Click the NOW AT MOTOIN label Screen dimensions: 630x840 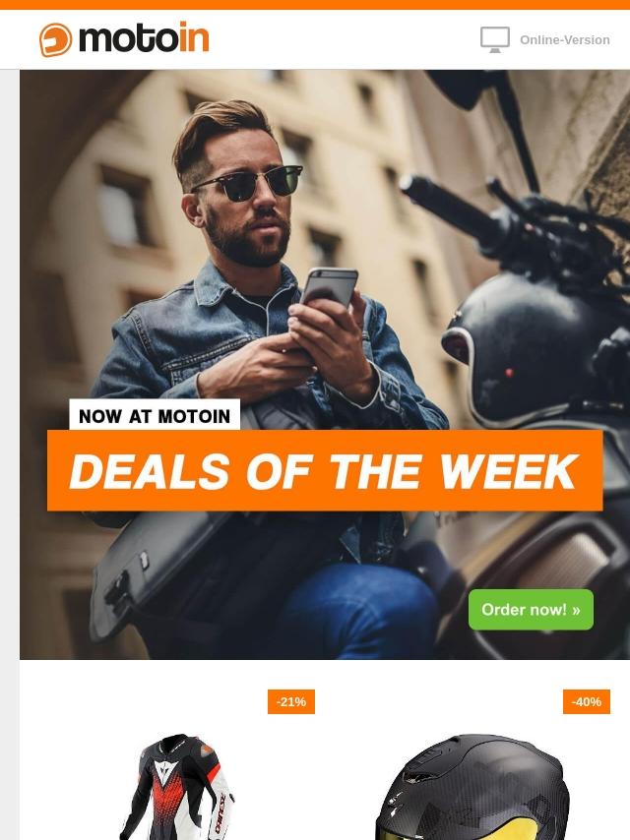155,416
